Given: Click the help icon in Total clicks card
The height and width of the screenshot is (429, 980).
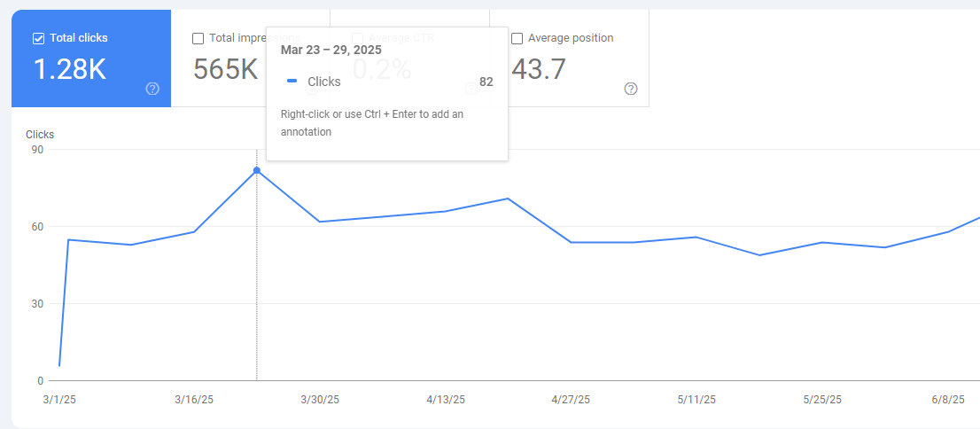Looking at the screenshot, I should coord(152,89).
